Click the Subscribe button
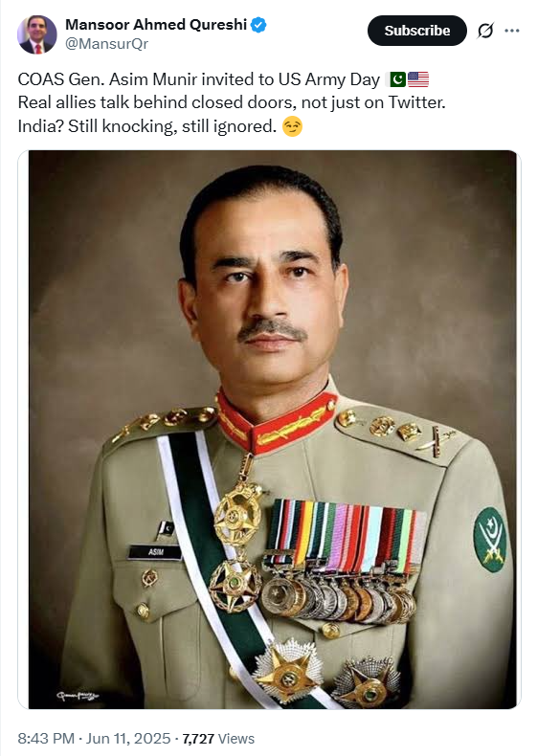Screen dimensions: 537x756 coord(416,31)
